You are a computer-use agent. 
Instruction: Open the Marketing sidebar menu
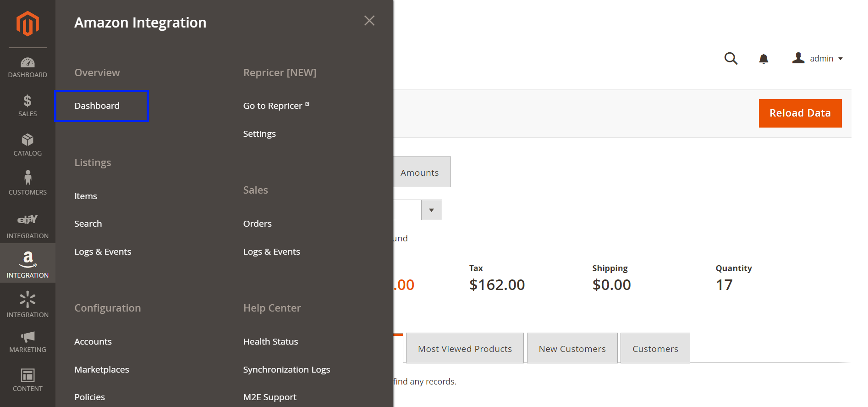(x=27, y=342)
